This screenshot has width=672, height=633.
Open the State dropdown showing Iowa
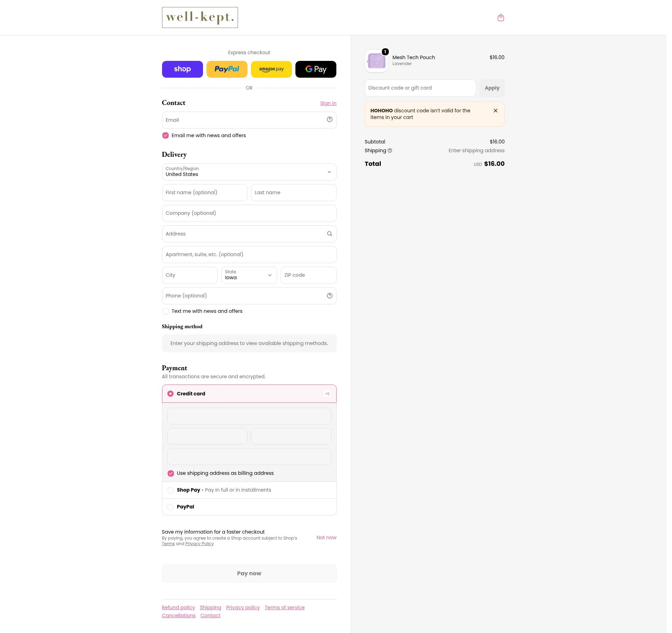[249, 275]
